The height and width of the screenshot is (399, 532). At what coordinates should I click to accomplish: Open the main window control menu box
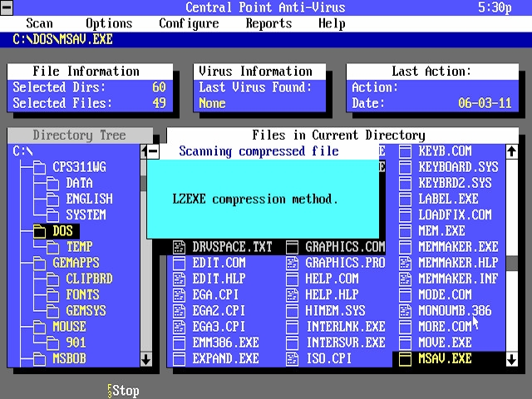pyautogui.click(x=7, y=7)
